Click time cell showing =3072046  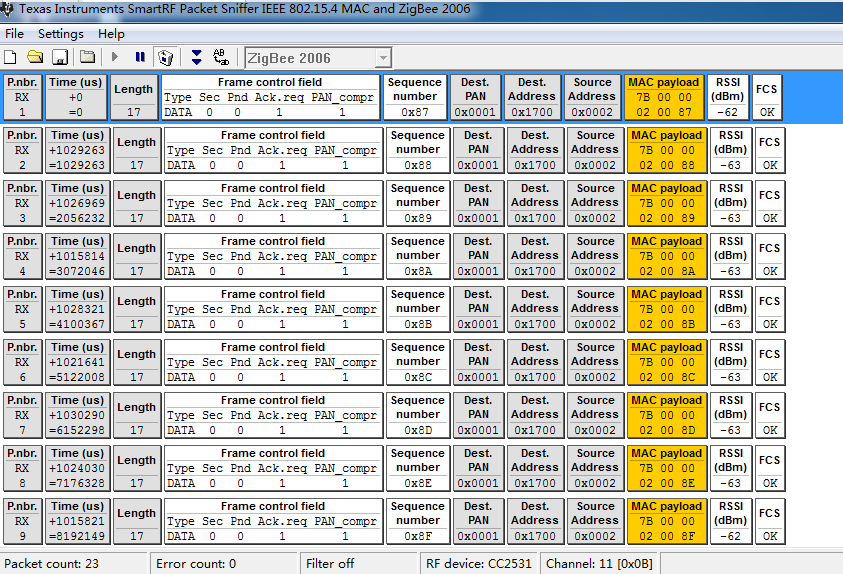tap(77, 256)
